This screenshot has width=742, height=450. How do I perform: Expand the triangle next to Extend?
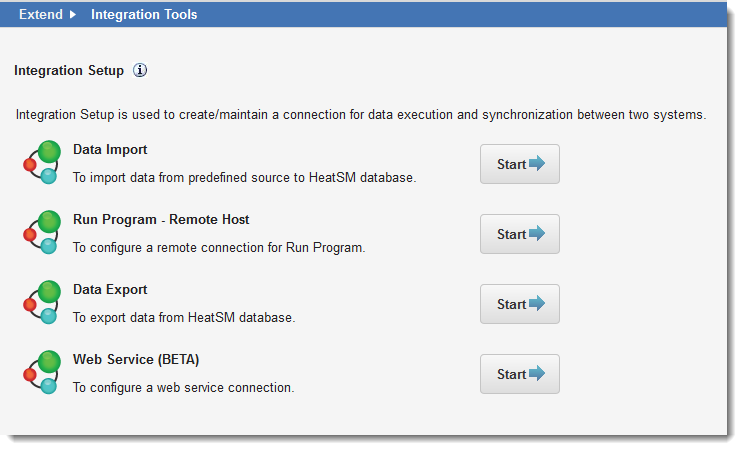click(x=73, y=14)
